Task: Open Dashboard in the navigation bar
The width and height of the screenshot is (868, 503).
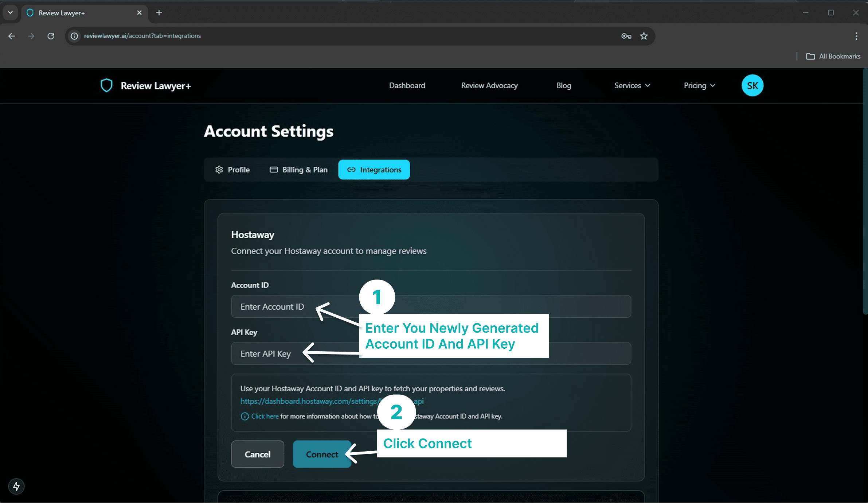Action: 407,85
